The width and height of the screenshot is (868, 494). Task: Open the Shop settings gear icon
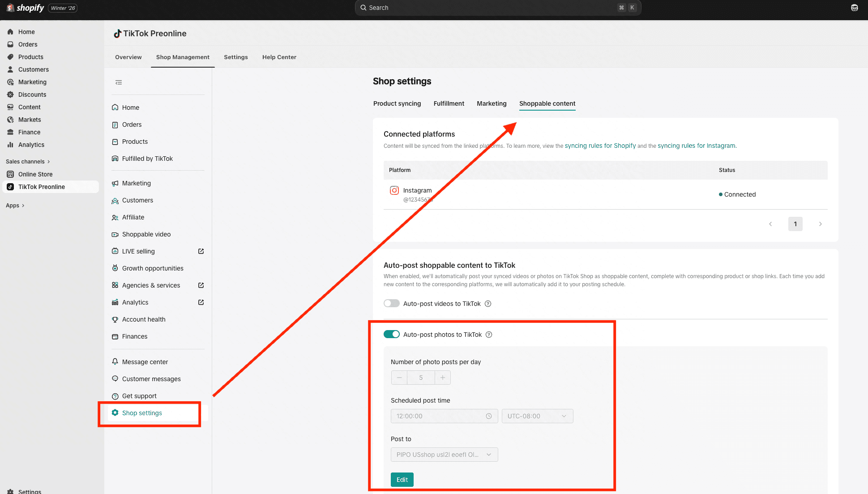[x=115, y=413]
